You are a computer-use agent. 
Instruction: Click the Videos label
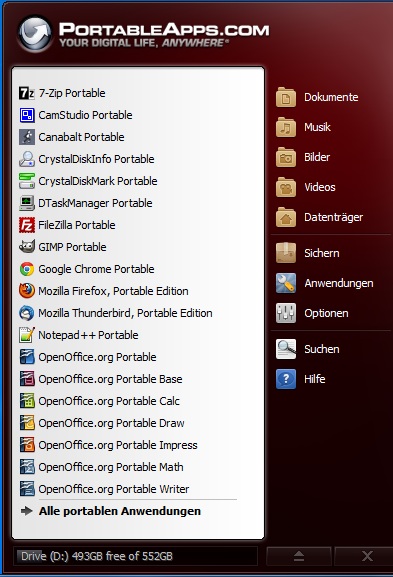click(x=320, y=187)
